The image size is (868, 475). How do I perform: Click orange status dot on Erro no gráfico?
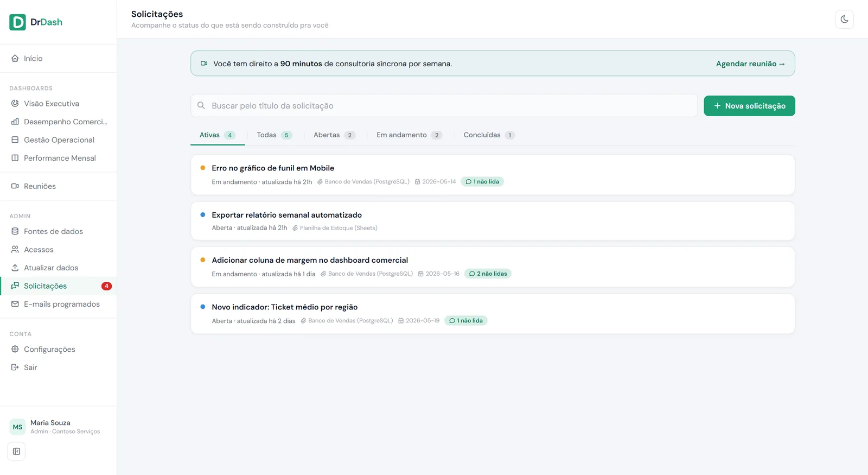point(203,168)
